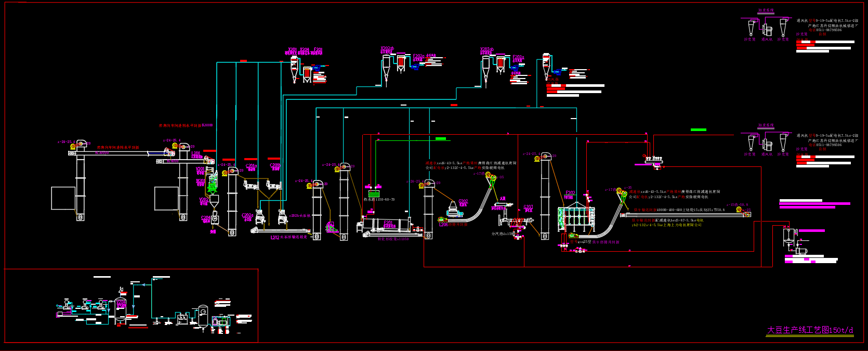The image size is (868, 351).
Task: Select the X202ab cyclone above center
Action: point(386,67)
